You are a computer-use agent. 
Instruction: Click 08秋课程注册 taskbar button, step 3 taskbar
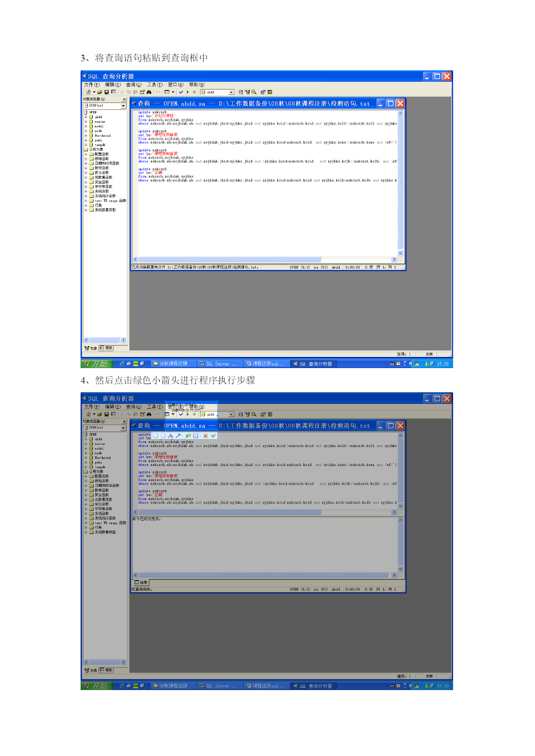click(174, 364)
